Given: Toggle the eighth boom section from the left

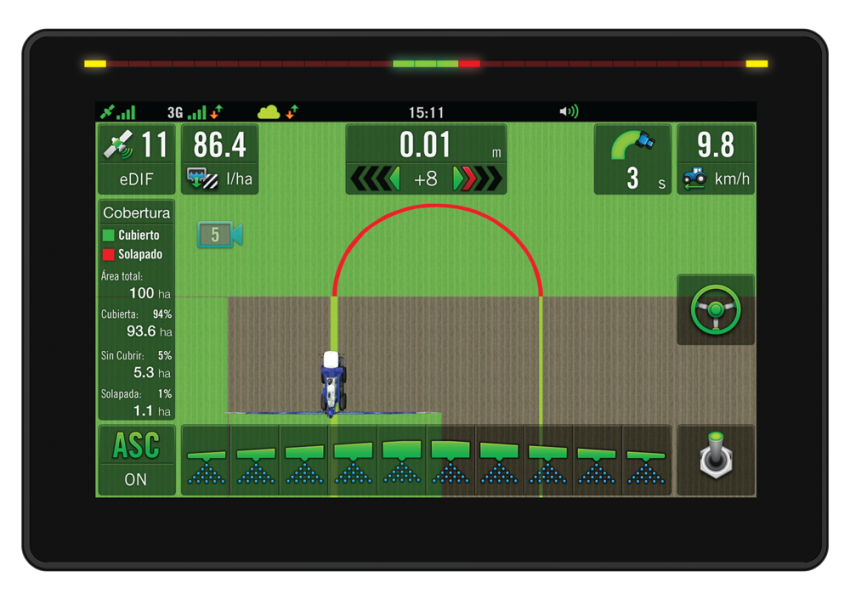Looking at the screenshot, I should [548, 460].
